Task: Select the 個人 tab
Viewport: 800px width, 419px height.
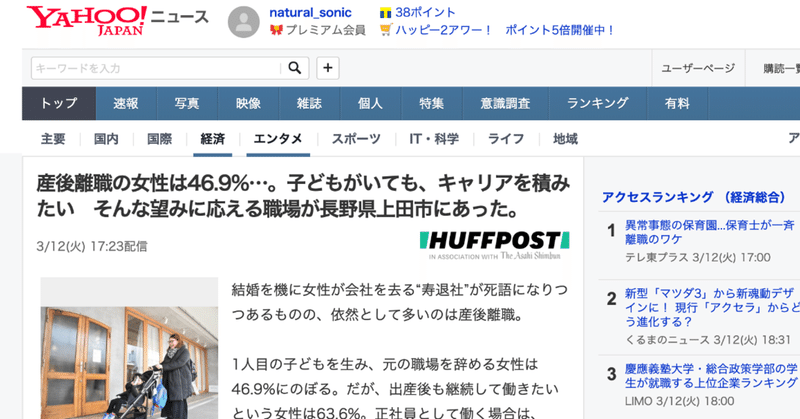Action: (370, 103)
